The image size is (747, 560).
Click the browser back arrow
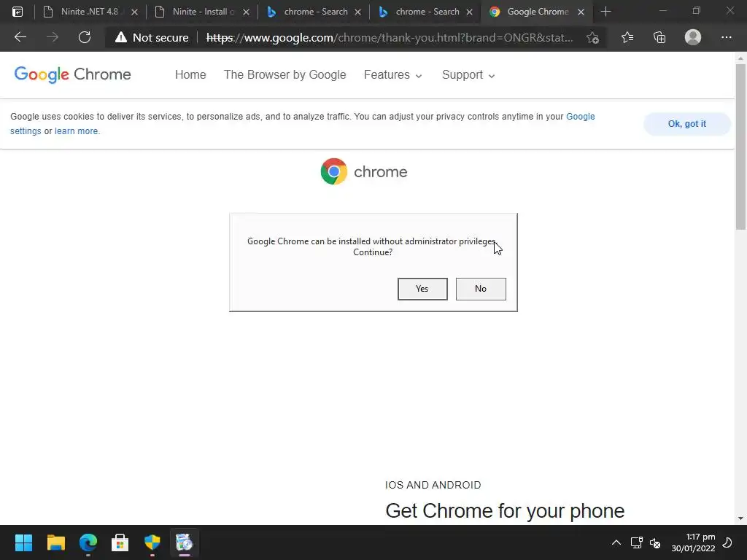coord(20,37)
